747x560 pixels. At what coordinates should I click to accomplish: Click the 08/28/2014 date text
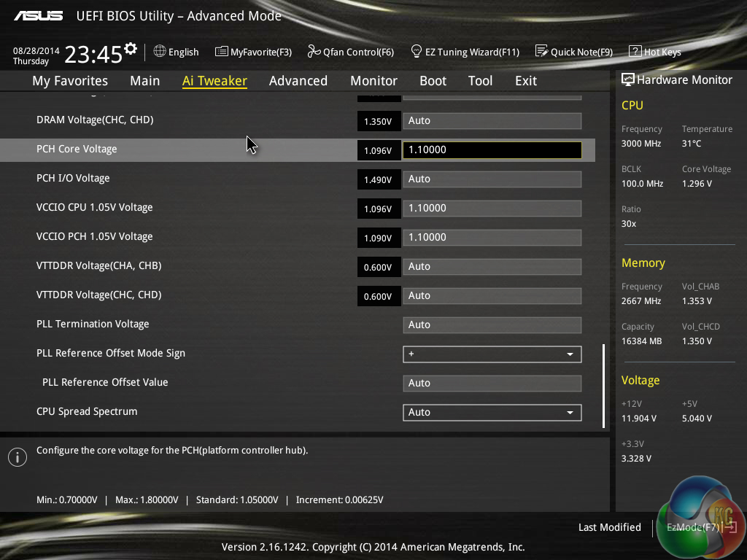point(36,50)
